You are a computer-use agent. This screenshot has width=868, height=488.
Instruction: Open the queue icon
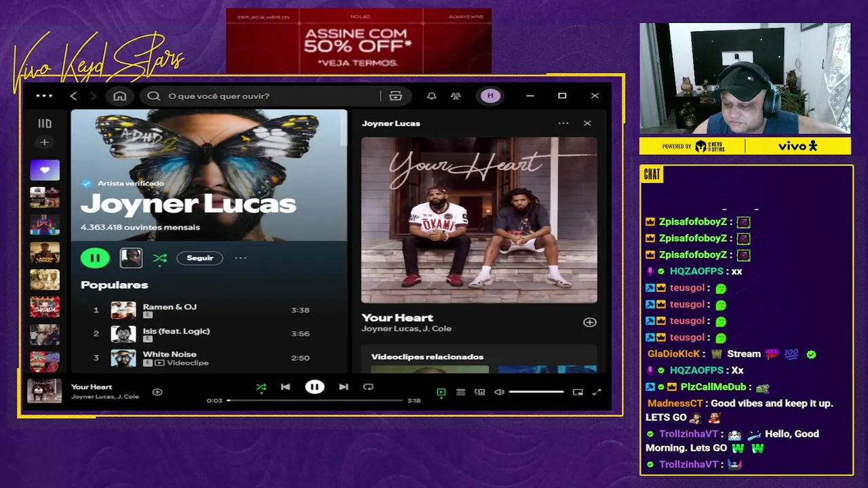pyautogui.click(x=460, y=392)
